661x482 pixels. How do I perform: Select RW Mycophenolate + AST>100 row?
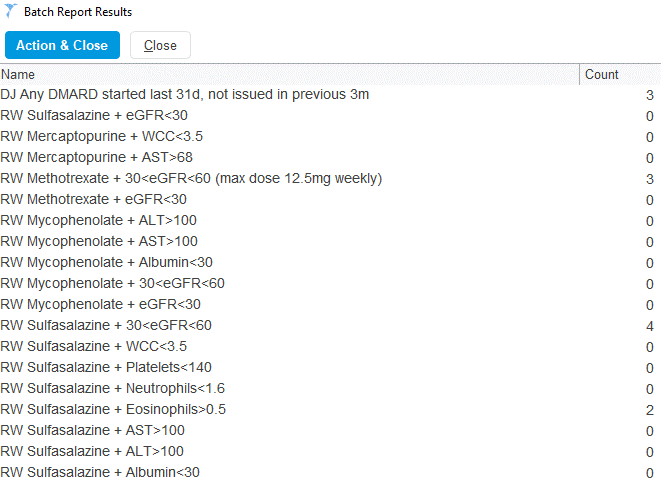point(113,242)
